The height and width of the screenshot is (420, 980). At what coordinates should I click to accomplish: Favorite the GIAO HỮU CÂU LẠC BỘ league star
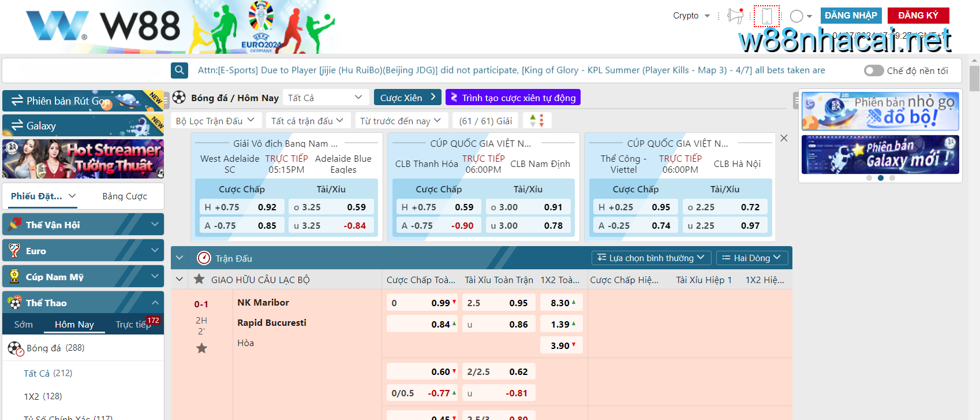(199, 279)
